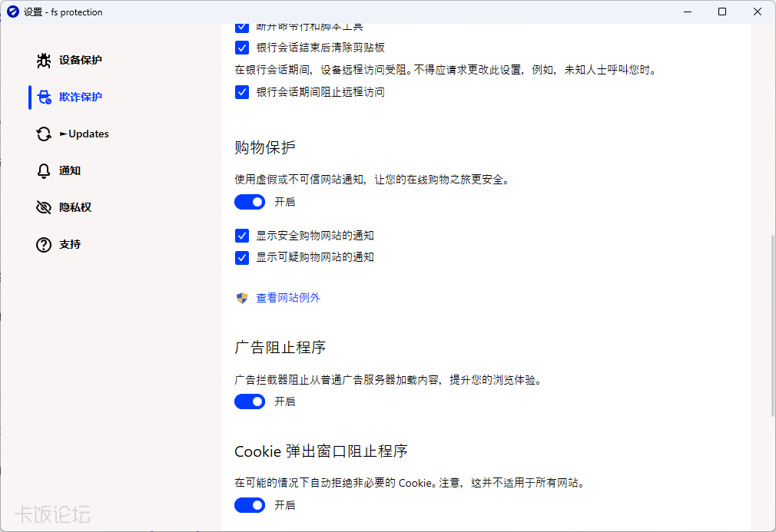The width and height of the screenshot is (776, 532).
Task: Click the Updates refresh arrows icon
Action: click(44, 134)
